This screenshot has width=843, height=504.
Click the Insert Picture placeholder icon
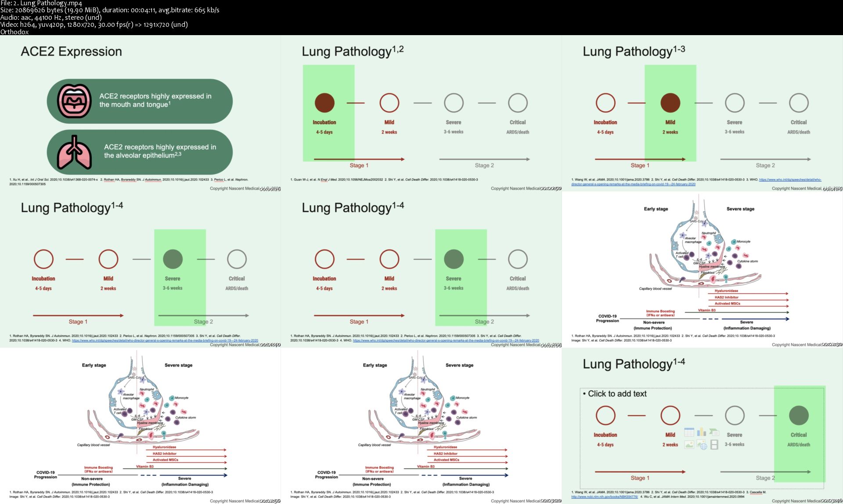tap(689, 445)
